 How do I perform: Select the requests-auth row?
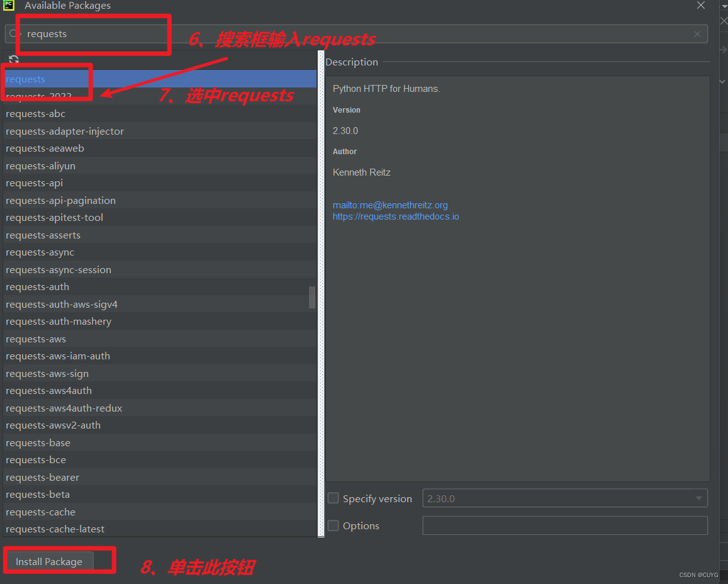pyautogui.click(x=160, y=287)
